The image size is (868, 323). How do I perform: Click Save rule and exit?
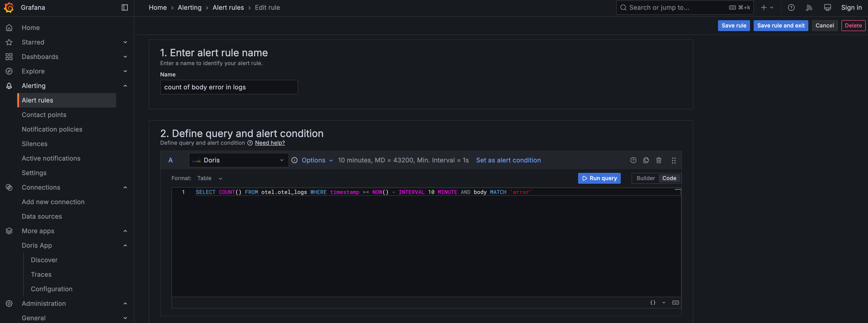(781, 26)
